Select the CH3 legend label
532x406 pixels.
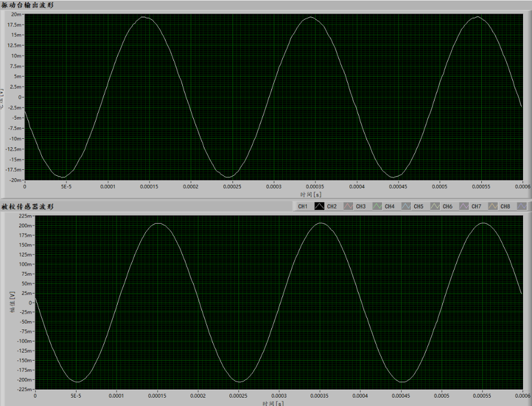[x=360, y=206]
